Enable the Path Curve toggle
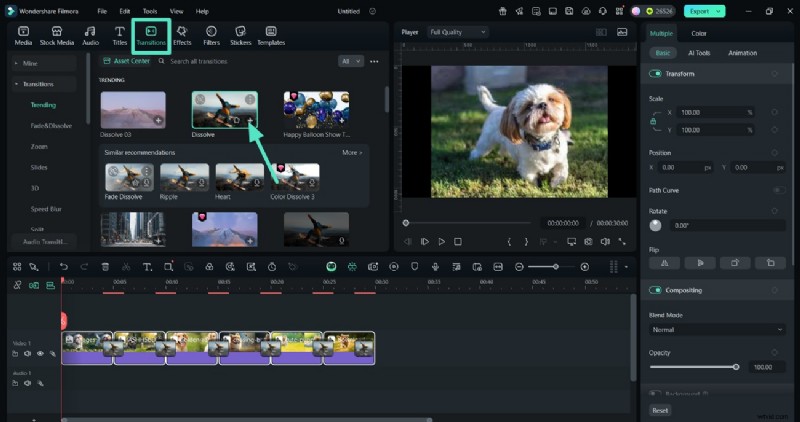The width and height of the screenshot is (800, 422). click(x=776, y=190)
